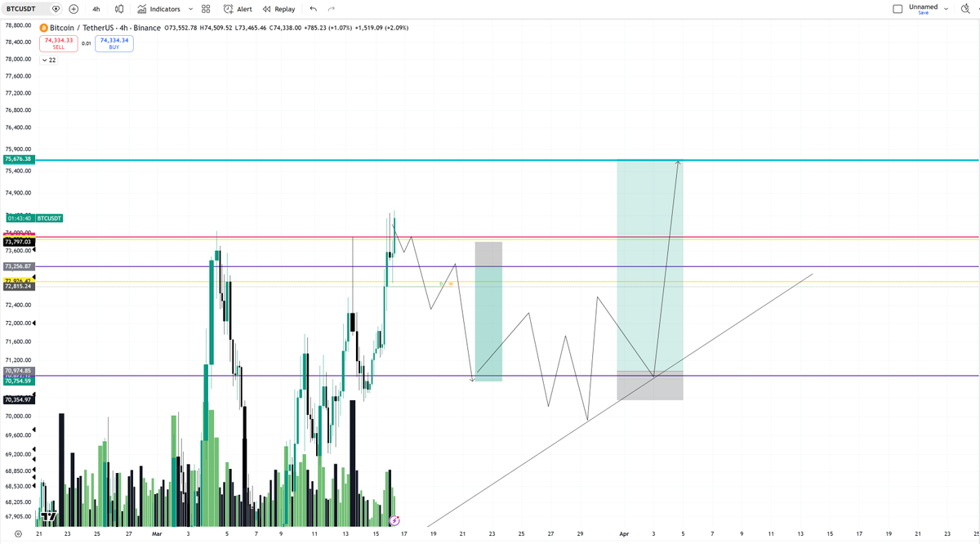Screen dimensions: 980x544
Task: Expand the Unnamed layout dropdown arrow
Action: [x=946, y=9]
